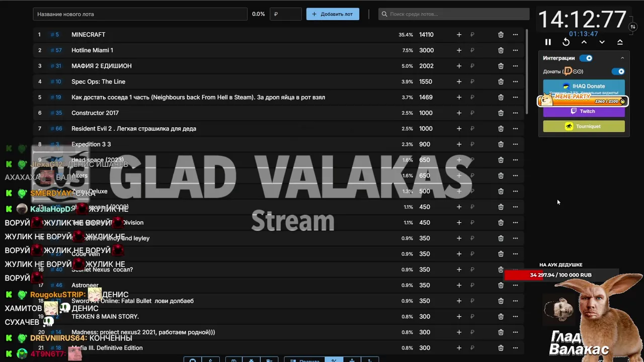Collapse the Интеграции panel
Screen dimensions: 644x362
click(622, 58)
